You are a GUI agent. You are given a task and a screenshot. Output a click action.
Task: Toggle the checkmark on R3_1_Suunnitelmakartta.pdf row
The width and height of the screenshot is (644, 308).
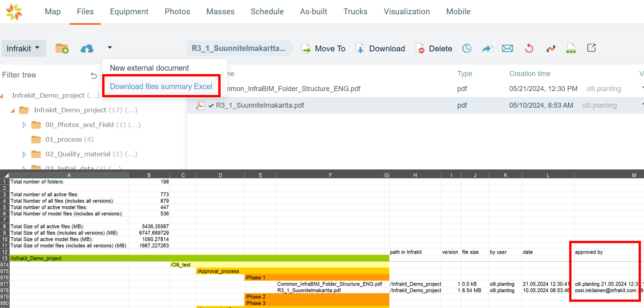coord(211,105)
